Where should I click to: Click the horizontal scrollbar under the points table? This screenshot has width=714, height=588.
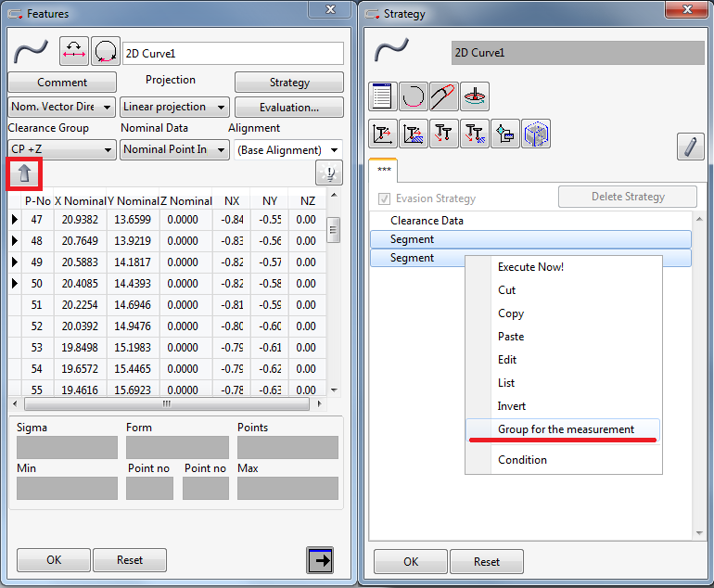(167, 404)
